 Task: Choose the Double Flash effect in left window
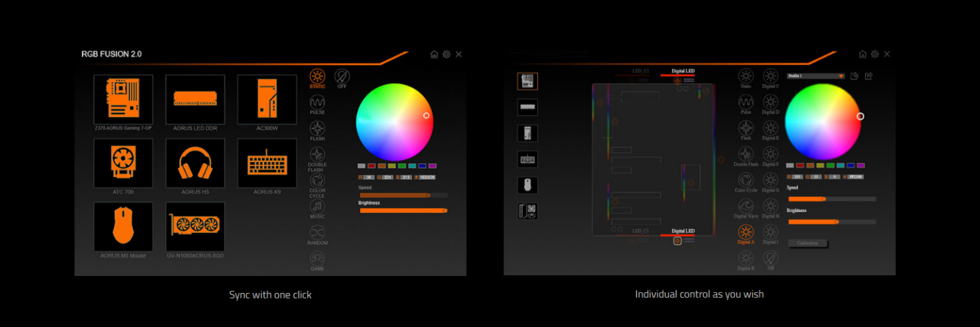point(317,155)
